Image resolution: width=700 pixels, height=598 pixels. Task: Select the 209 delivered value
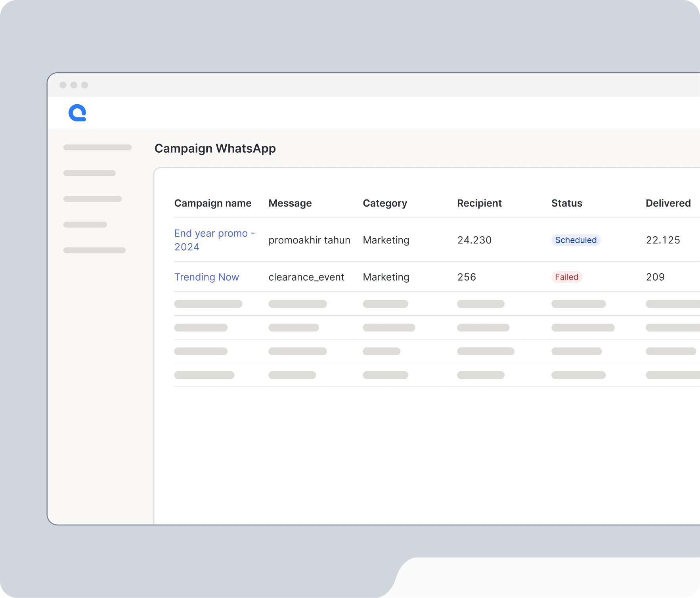click(x=655, y=277)
